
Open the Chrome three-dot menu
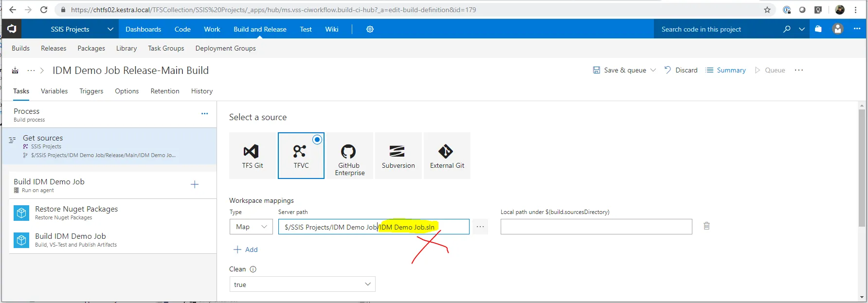pos(856,10)
